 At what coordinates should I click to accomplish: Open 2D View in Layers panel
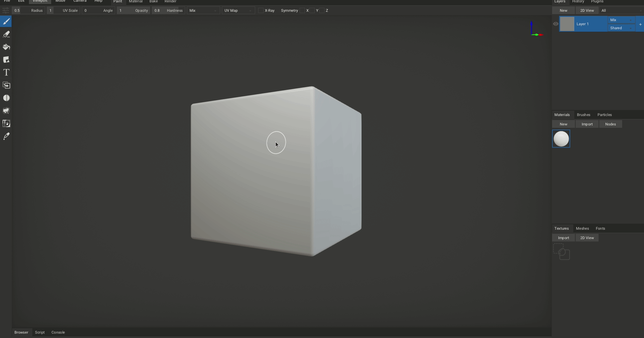click(x=587, y=10)
